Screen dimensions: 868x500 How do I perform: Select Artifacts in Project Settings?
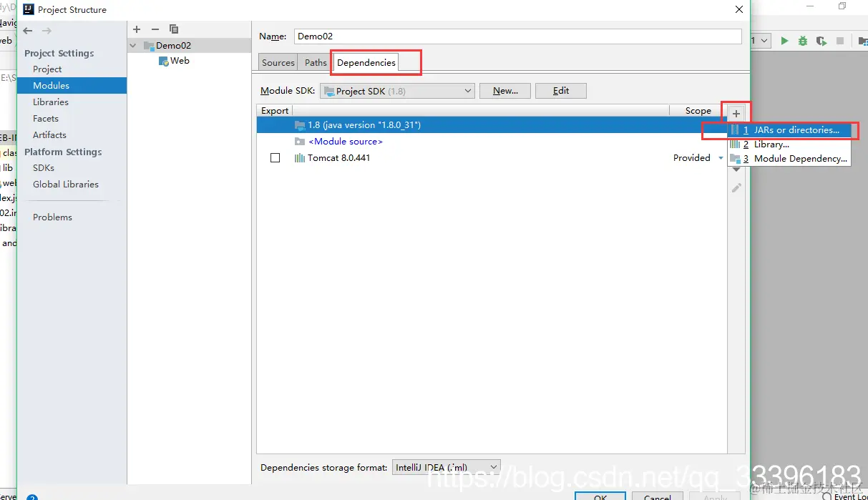pos(49,134)
